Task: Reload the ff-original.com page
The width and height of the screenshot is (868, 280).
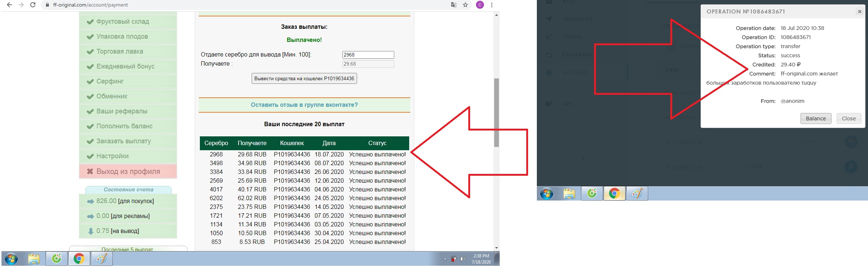Action: 33,5
